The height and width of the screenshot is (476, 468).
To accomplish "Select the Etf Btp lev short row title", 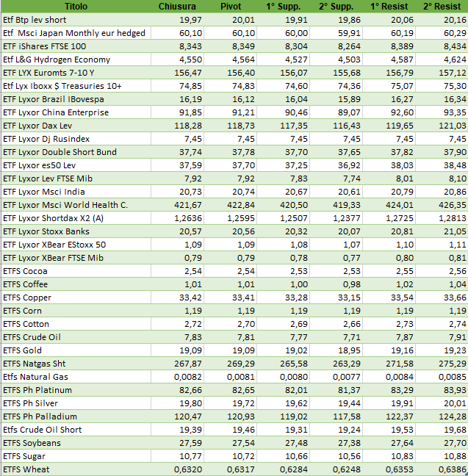I will coord(76,20).
